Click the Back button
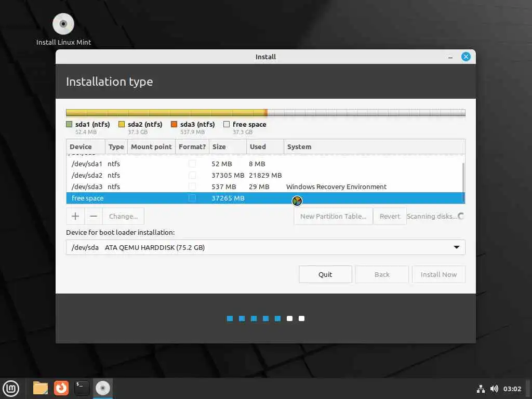532x399 pixels. pyautogui.click(x=382, y=274)
